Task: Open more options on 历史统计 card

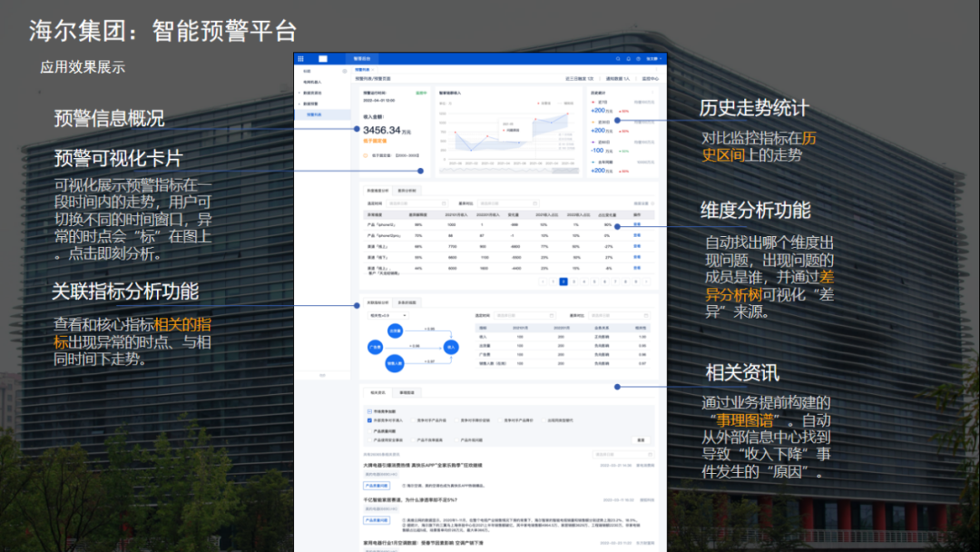Action: click(654, 92)
